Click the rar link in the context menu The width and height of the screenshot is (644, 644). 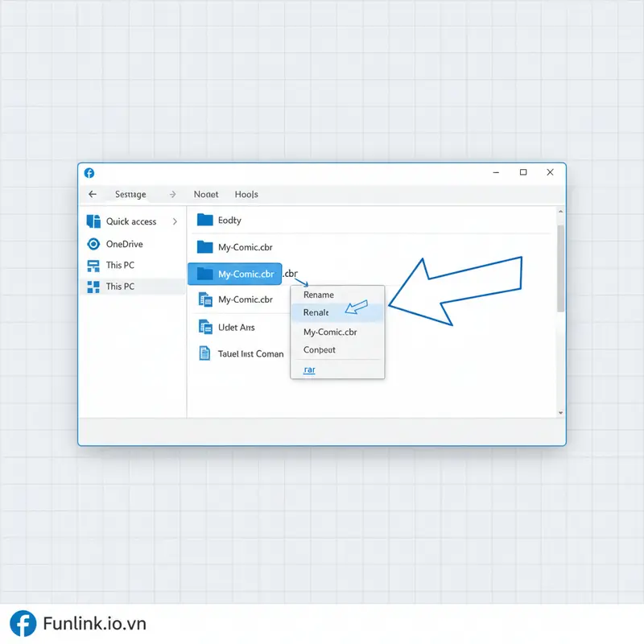309,369
